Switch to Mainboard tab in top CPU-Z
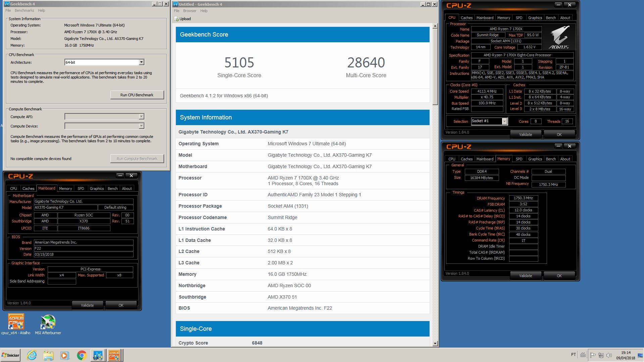 (x=485, y=18)
